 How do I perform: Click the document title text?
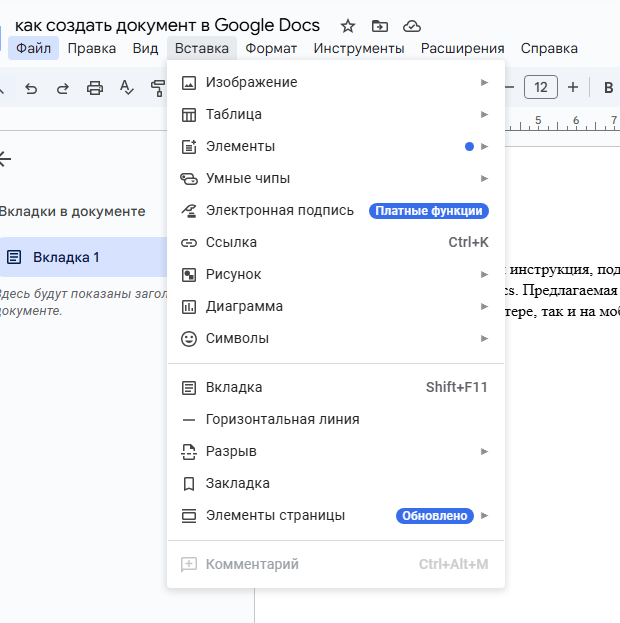tap(167, 25)
